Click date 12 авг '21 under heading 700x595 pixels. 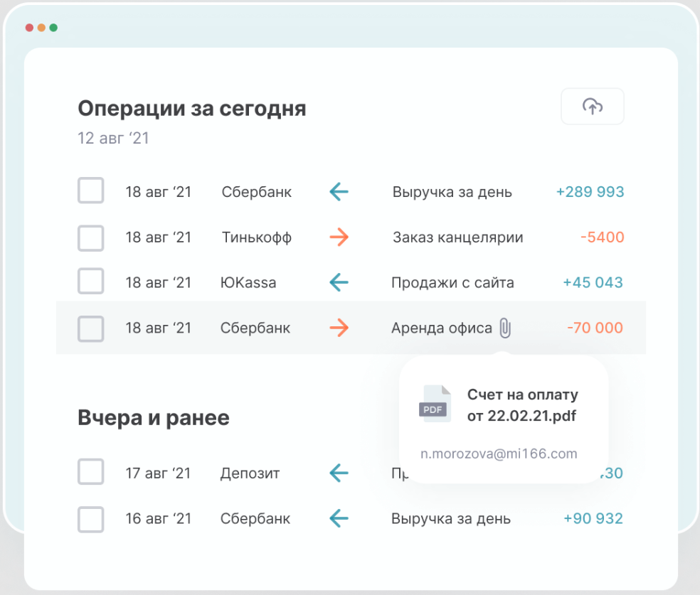[x=113, y=139]
